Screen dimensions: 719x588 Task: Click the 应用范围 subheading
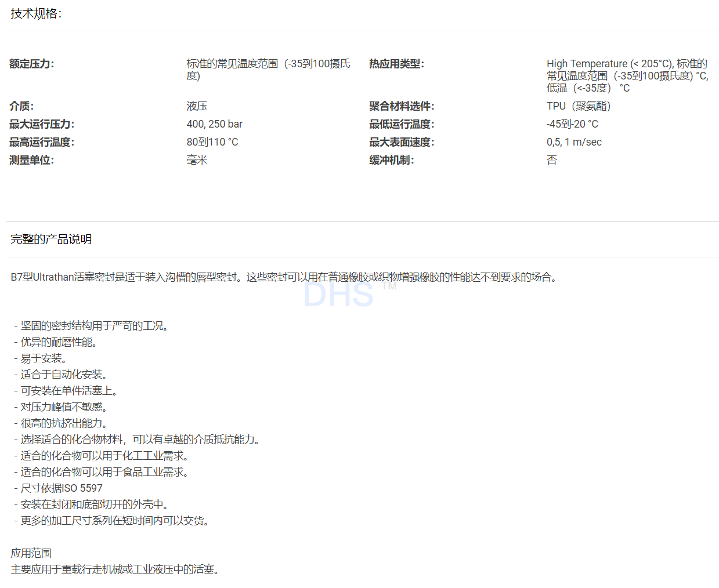tap(31, 553)
